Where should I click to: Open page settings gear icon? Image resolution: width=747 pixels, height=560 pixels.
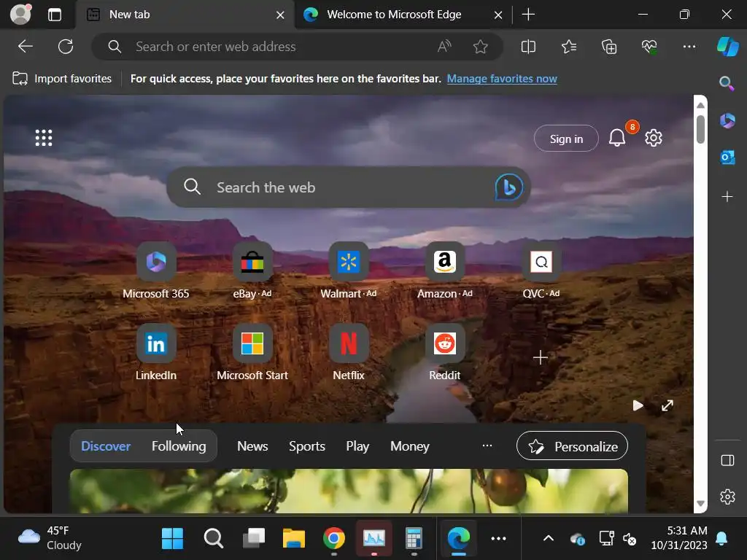click(654, 138)
